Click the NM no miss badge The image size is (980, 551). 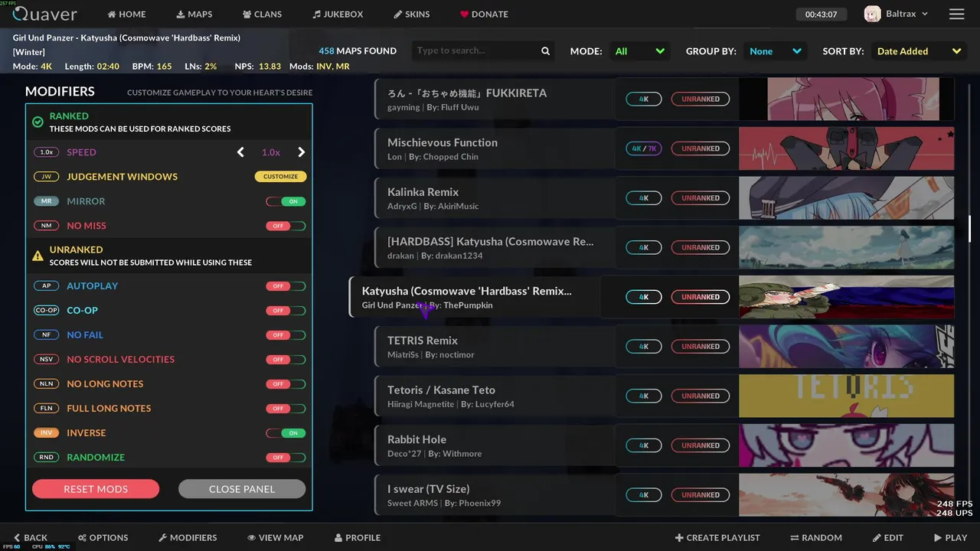[47, 226]
